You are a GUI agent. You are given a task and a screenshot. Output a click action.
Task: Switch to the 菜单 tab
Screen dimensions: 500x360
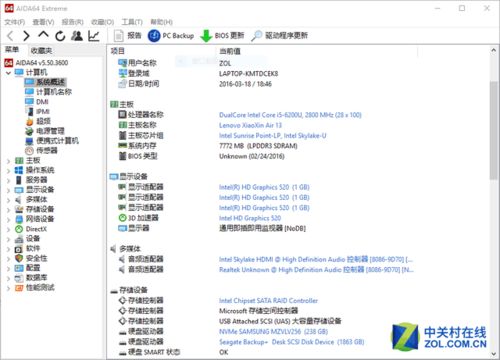pyautogui.click(x=12, y=50)
